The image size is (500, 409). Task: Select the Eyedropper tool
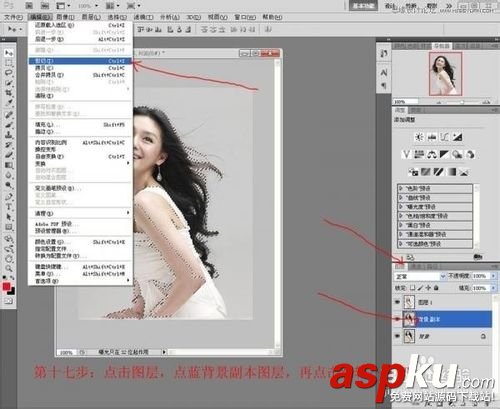[x=8, y=103]
